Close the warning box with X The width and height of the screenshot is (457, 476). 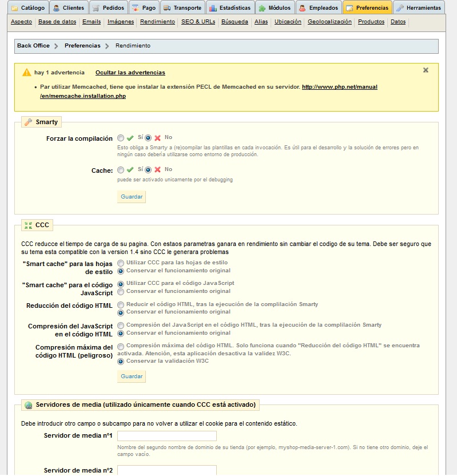point(426,70)
